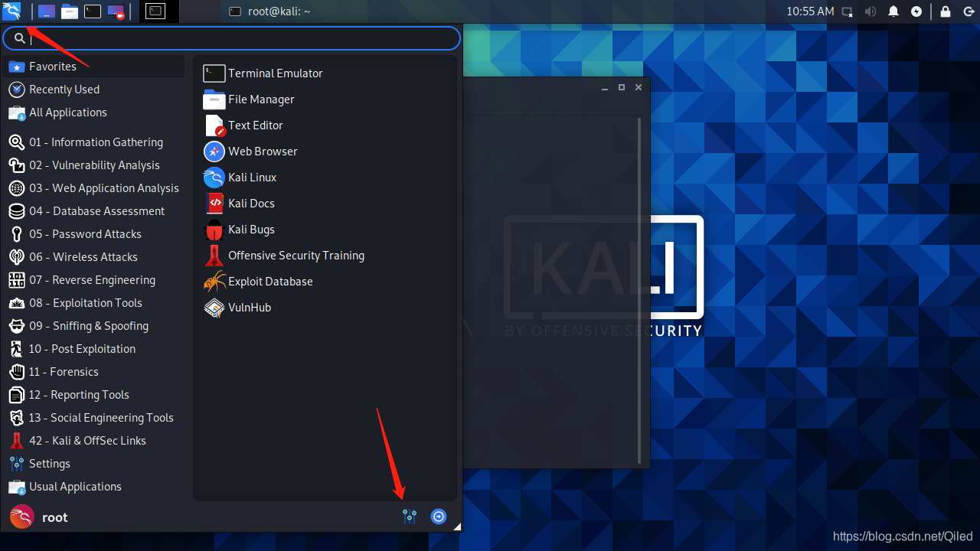The height and width of the screenshot is (551, 980).
Task: Open the Kali Bugs entry
Action: [x=239, y=230]
